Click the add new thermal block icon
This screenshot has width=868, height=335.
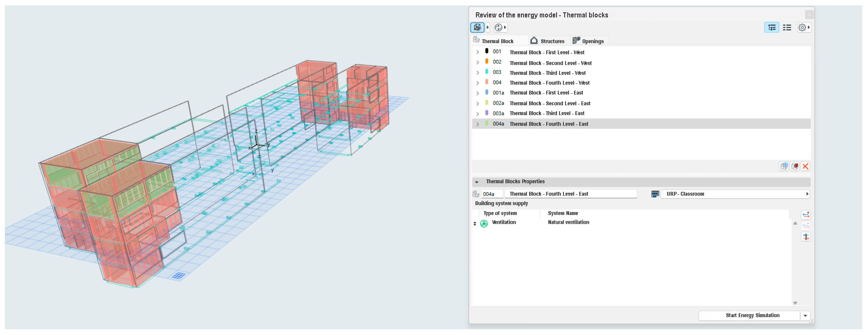(x=784, y=166)
